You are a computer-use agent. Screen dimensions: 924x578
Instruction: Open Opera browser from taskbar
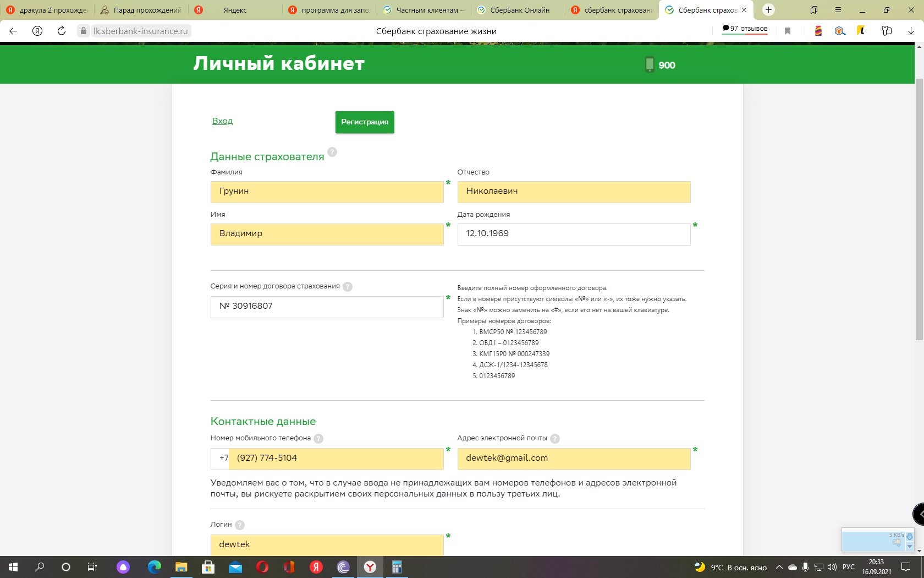click(x=262, y=567)
